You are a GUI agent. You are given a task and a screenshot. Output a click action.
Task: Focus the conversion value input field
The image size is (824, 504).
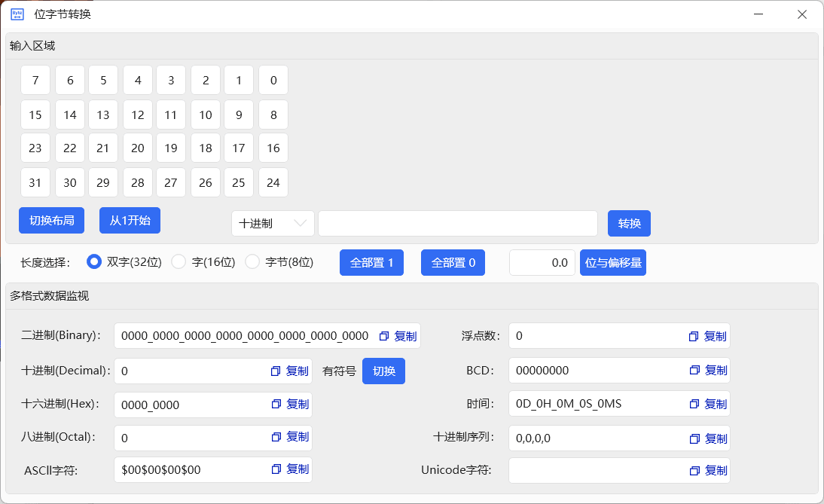(458, 223)
